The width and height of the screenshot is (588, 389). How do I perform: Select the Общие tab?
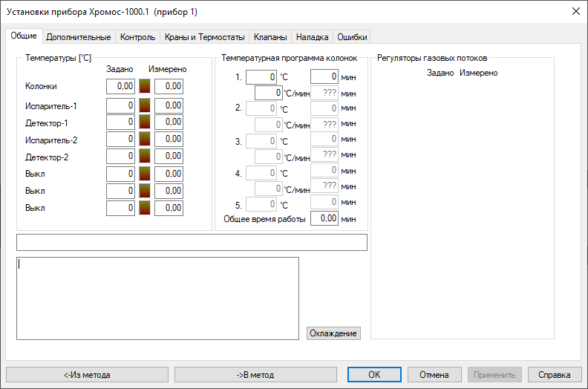click(24, 36)
